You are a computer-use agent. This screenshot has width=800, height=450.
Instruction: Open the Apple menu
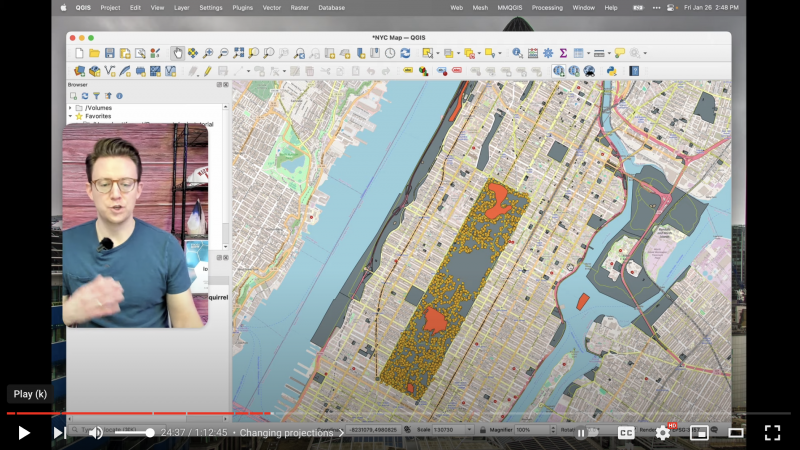(64, 8)
